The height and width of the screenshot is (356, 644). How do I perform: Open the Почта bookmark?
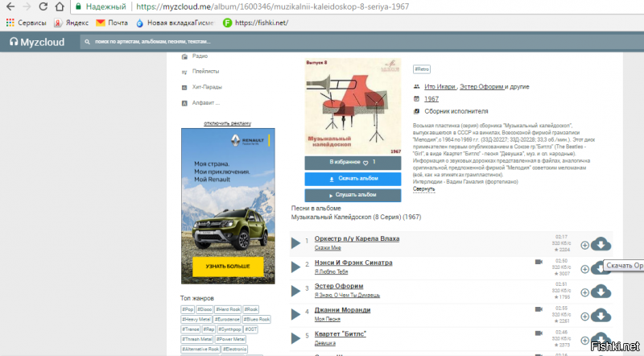tap(112, 23)
